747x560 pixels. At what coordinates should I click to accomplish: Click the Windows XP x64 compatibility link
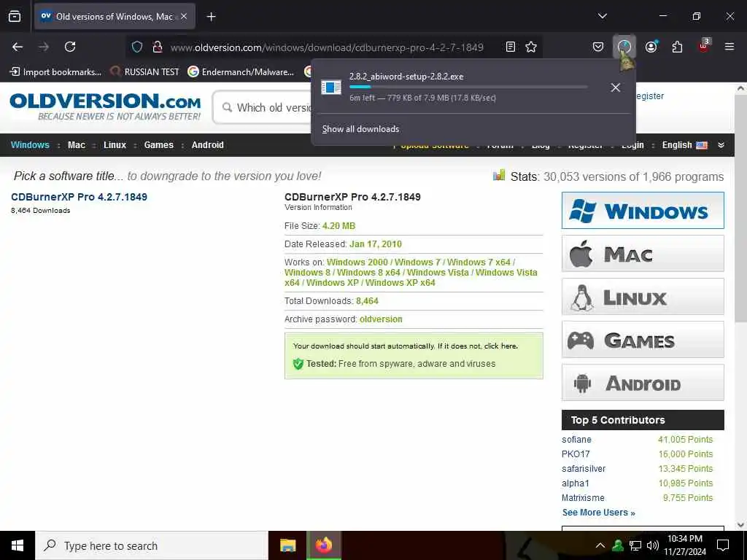pyautogui.click(x=400, y=282)
